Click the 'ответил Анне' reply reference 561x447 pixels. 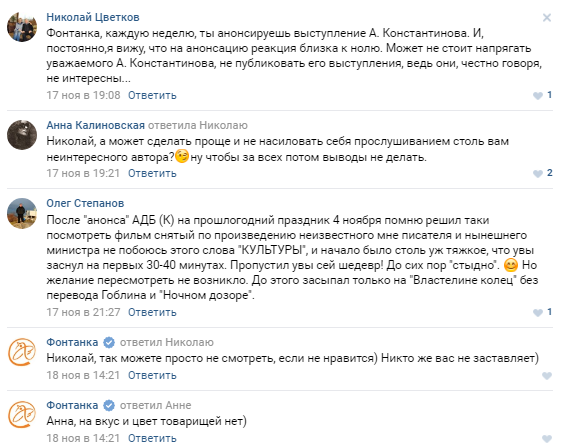point(155,405)
